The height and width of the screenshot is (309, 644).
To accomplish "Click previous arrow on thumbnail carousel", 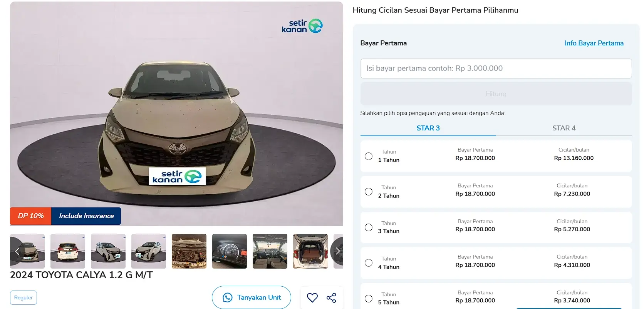I will click(x=17, y=251).
